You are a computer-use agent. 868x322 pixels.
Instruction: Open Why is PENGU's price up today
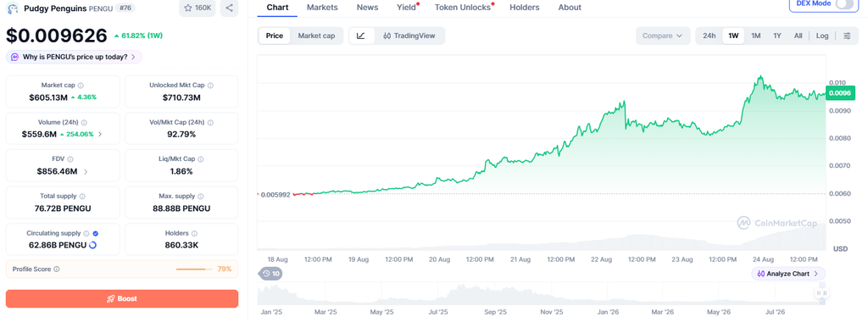[75, 57]
